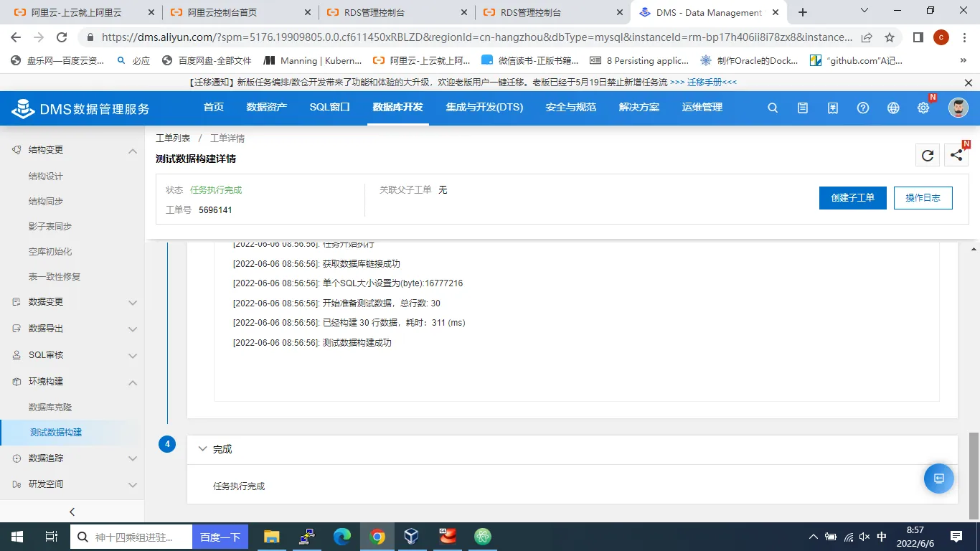Select 结构设计 in sidebar
The height and width of the screenshot is (551, 980).
[x=46, y=176]
